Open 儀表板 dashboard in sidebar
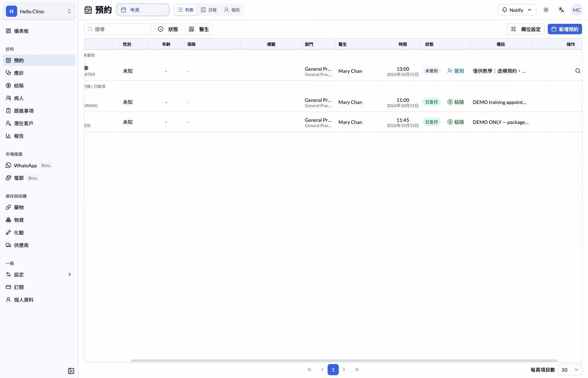 pyautogui.click(x=39, y=31)
